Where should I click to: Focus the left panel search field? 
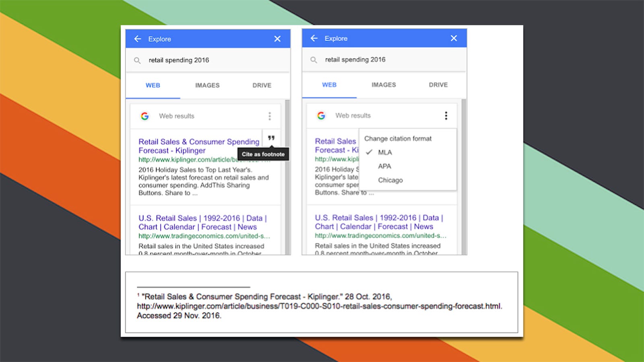[x=208, y=60]
